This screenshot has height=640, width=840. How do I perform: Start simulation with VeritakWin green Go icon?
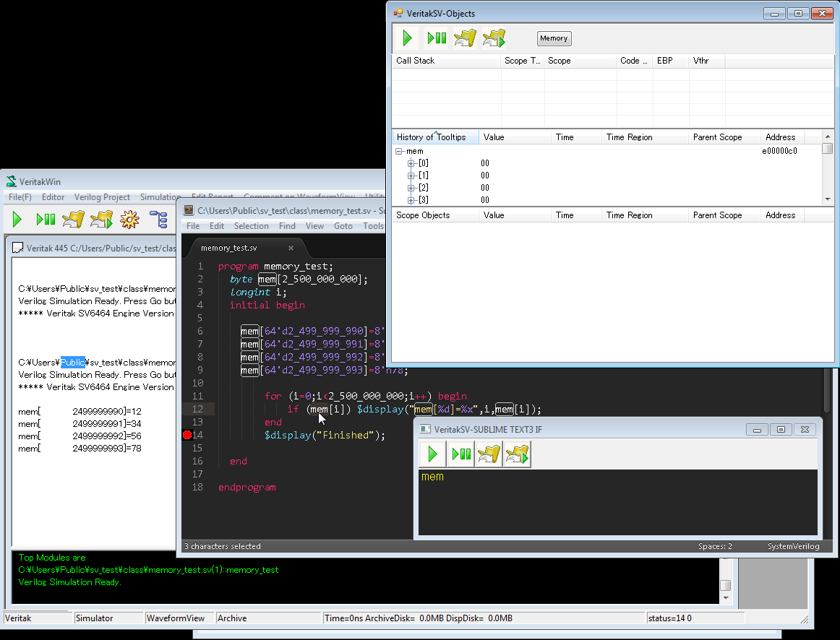[x=17, y=219]
